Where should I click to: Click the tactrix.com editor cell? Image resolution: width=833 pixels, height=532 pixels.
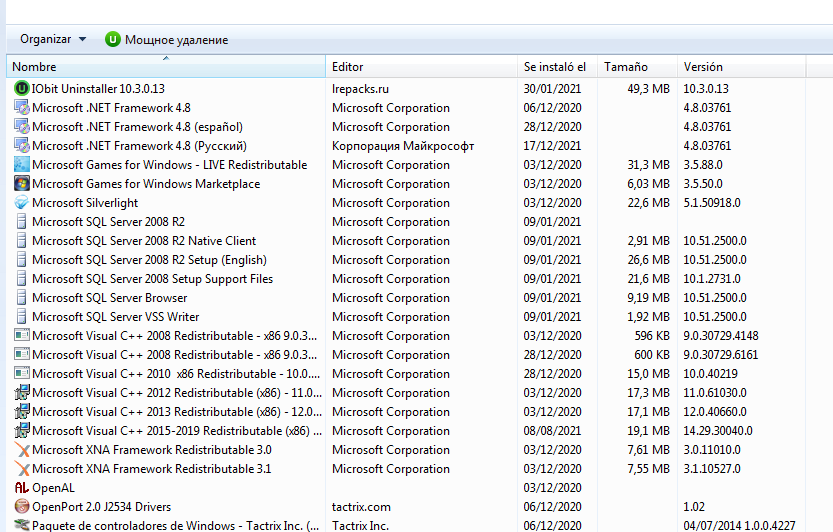point(361,507)
